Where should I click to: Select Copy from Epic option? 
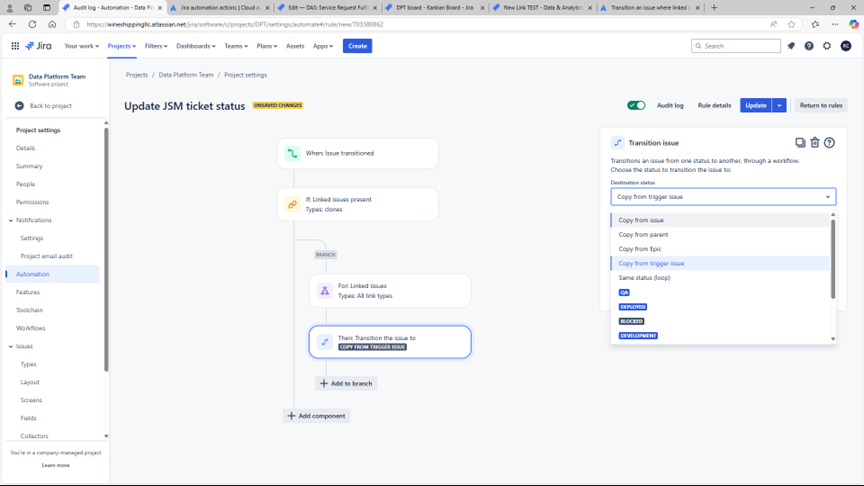pyautogui.click(x=720, y=249)
